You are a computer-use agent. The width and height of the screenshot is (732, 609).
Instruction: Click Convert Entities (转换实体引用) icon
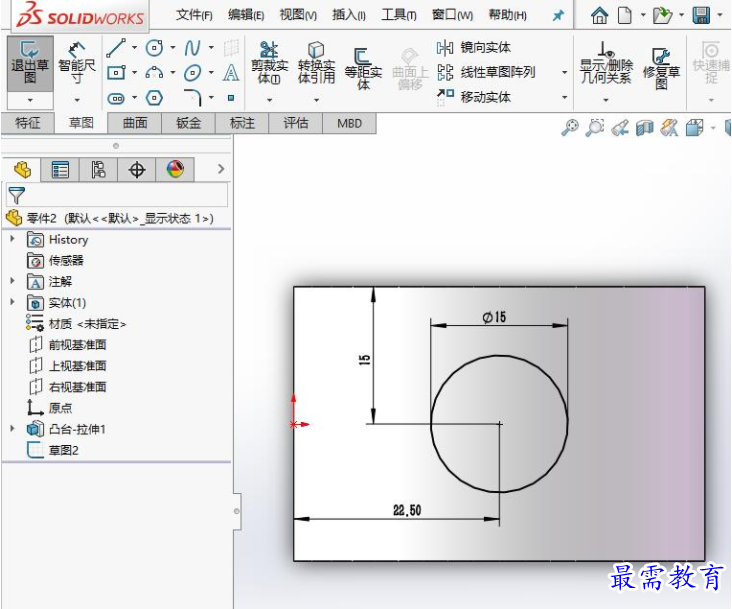pyautogui.click(x=316, y=63)
